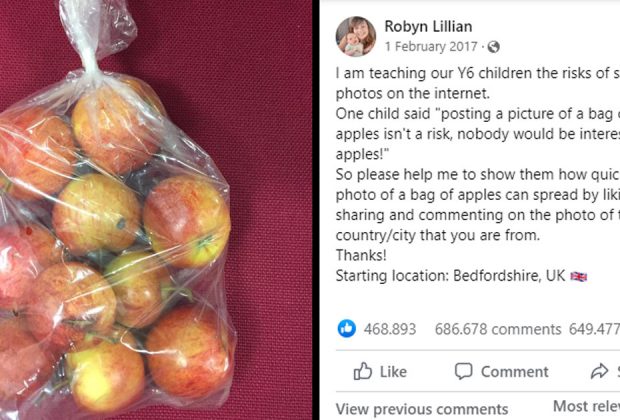
Task: Click the blue thumbs-up reaction icon
Action: [347, 328]
